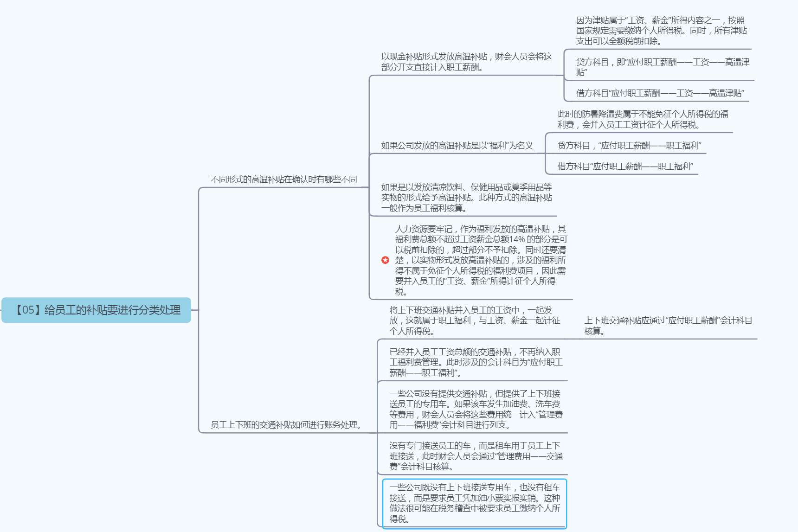
Task: Select node starting 以现金补贴形式发放高温补贴
Action: point(467,62)
